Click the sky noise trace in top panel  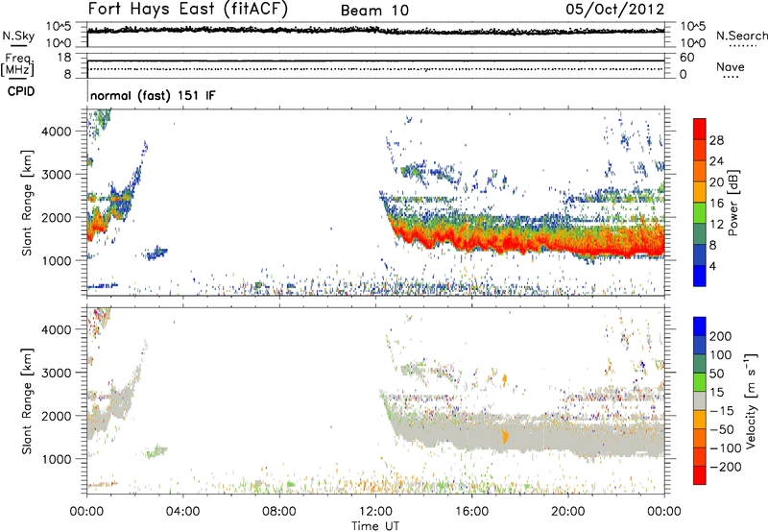[375, 31]
